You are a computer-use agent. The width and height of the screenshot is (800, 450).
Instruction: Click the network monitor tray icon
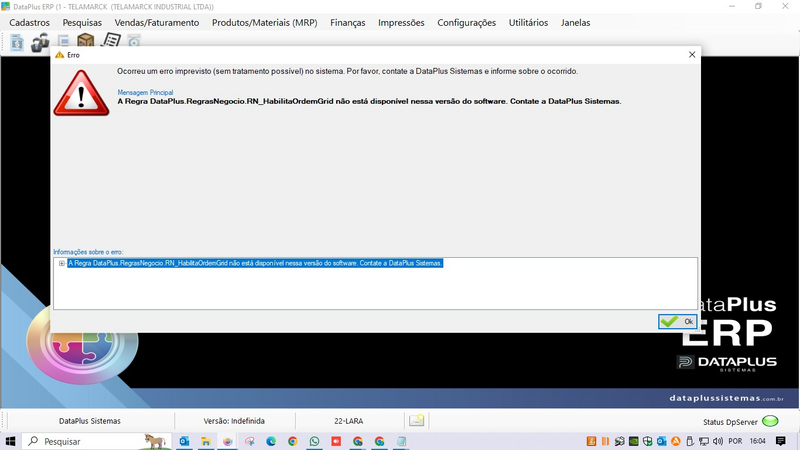point(704,441)
